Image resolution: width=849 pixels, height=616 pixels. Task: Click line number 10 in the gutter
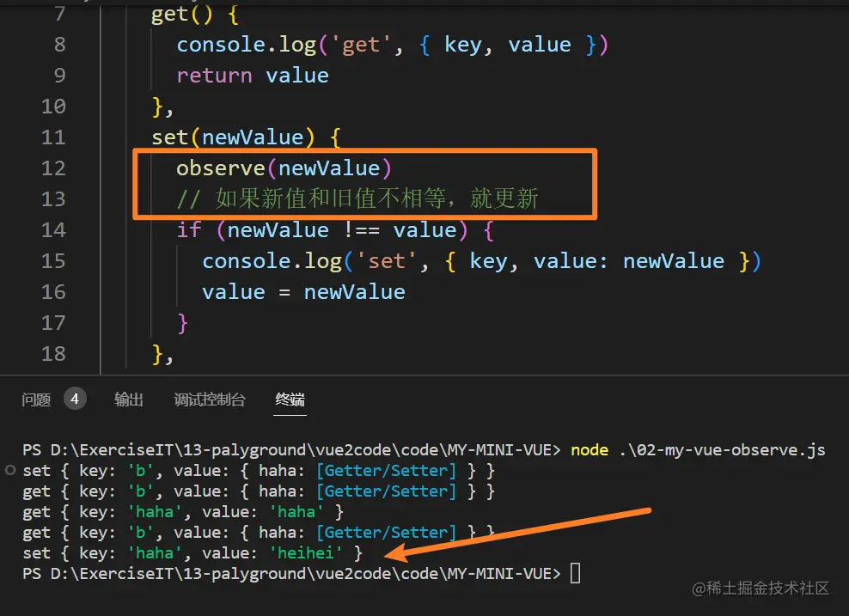(53, 107)
